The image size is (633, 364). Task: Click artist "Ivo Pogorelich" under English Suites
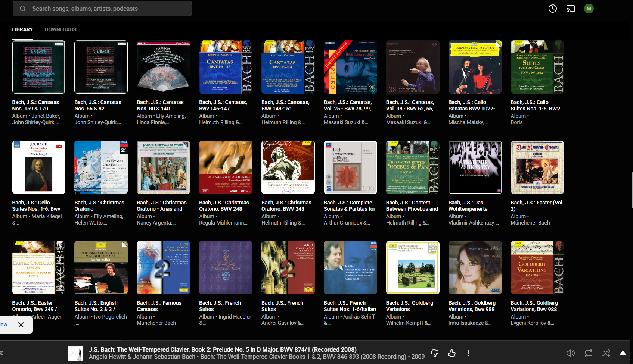coord(111,317)
